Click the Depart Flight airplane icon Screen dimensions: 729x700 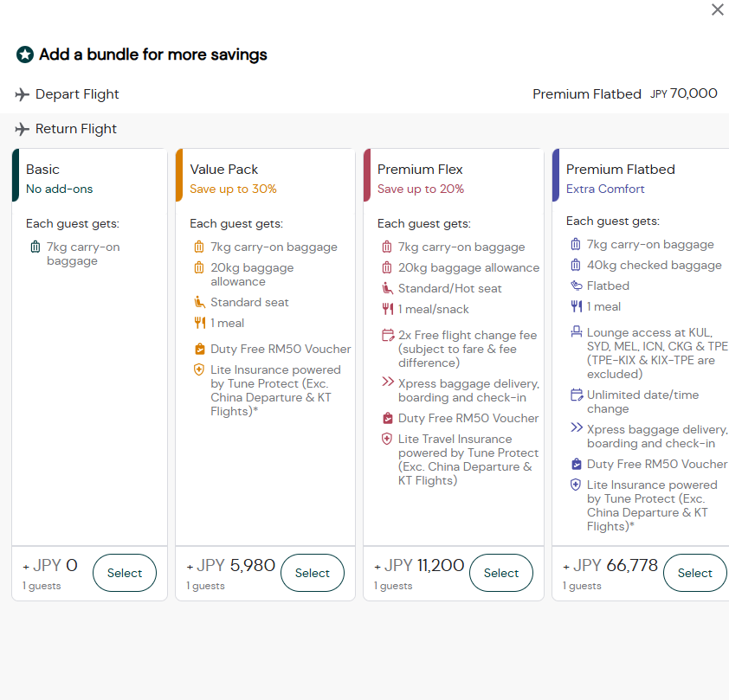pyautogui.click(x=23, y=94)
